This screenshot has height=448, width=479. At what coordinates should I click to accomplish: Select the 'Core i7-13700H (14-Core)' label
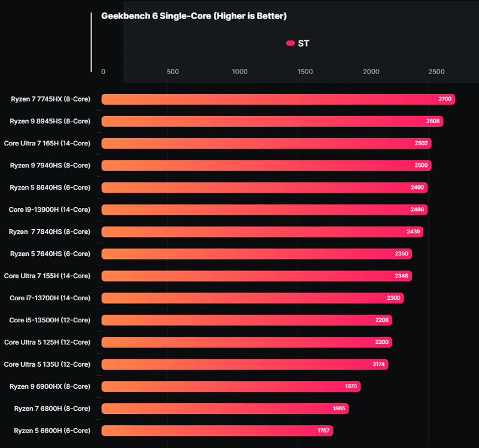50,298
